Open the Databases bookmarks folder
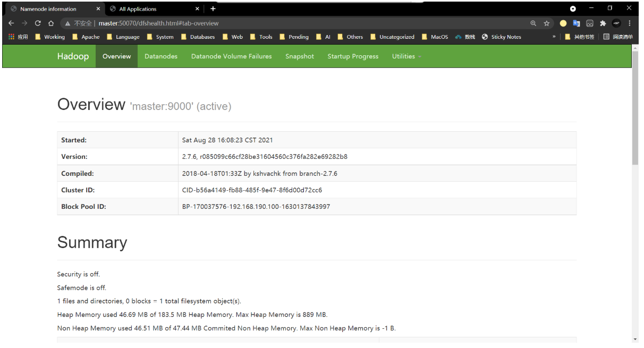Screen dimensions: 644x348 [198, 37]
